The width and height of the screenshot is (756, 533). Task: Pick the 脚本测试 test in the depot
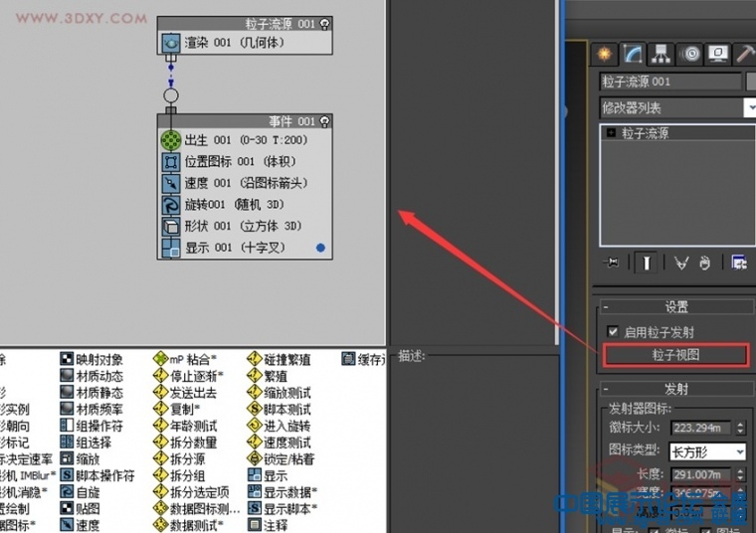(x=280, y=409)
